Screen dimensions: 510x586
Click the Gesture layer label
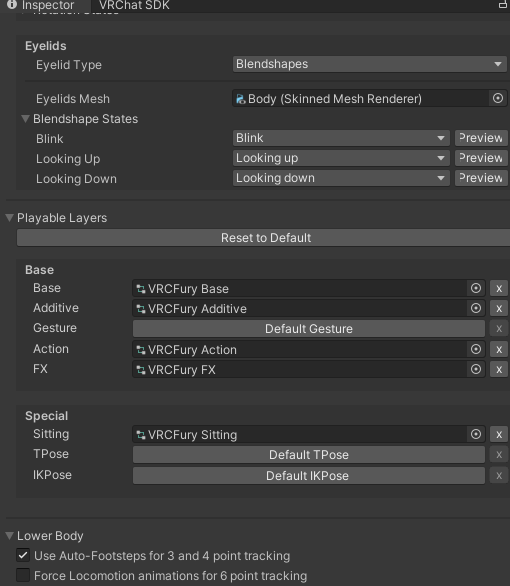pyautogui.click(x=55, y=328)
